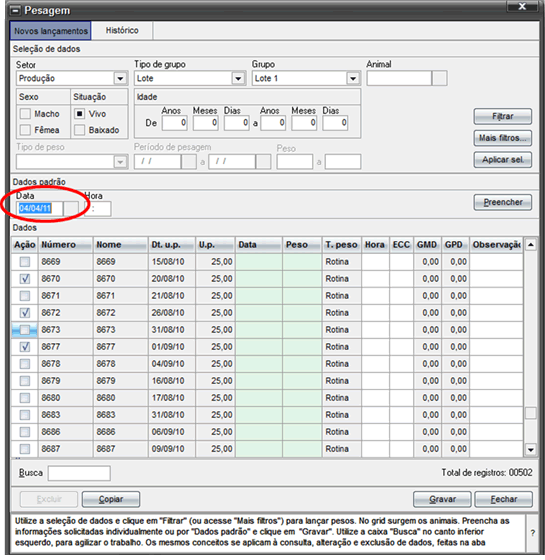Click the Busca search input field

(79, 473)
